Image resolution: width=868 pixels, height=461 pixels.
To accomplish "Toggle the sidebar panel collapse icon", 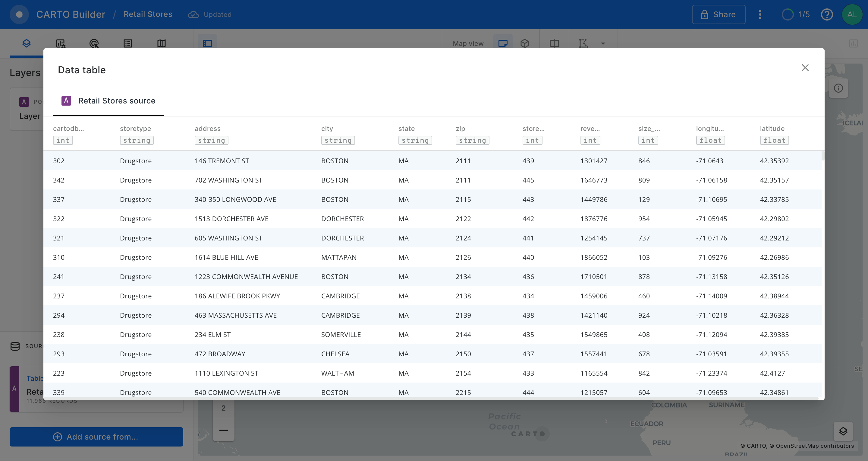I will click(207, 43).
